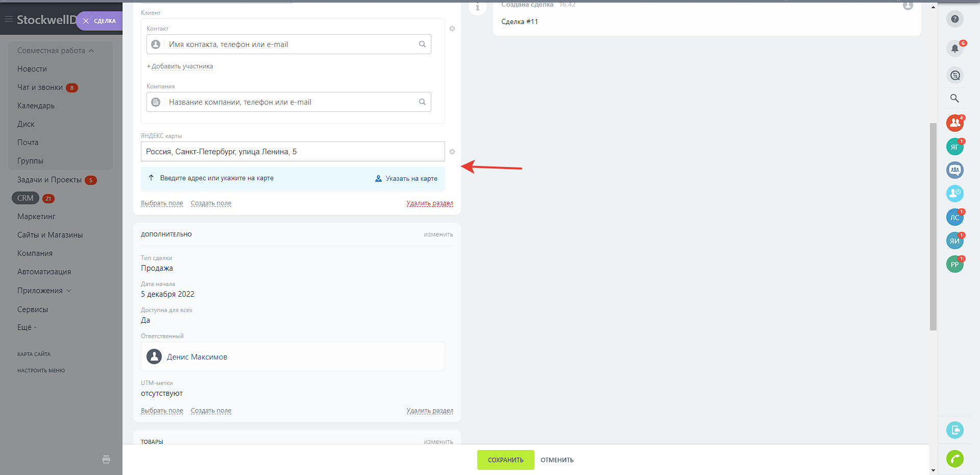Click Выбрать поле below ЯНДЕКС карты
The height and width of the screenshot is (475, 980).
click(x=162, y=203)
